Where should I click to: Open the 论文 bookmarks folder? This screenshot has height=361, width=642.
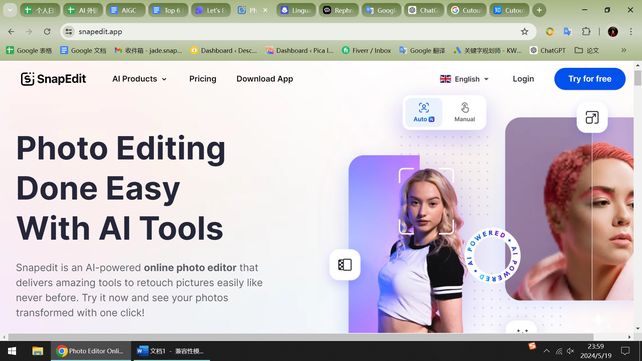tap(587, 50)
